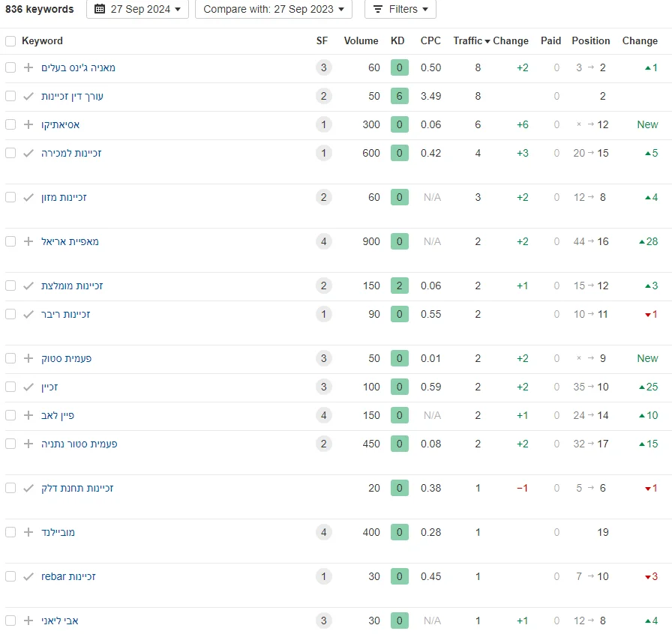Click the plus icon for פעמית סטוק
This screenshot has height=634, width=672.
click(28, 358)
